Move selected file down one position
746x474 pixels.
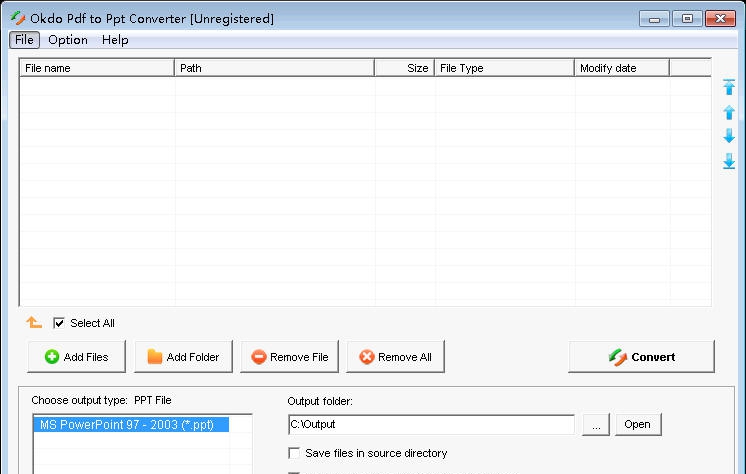tap(729, 136)
